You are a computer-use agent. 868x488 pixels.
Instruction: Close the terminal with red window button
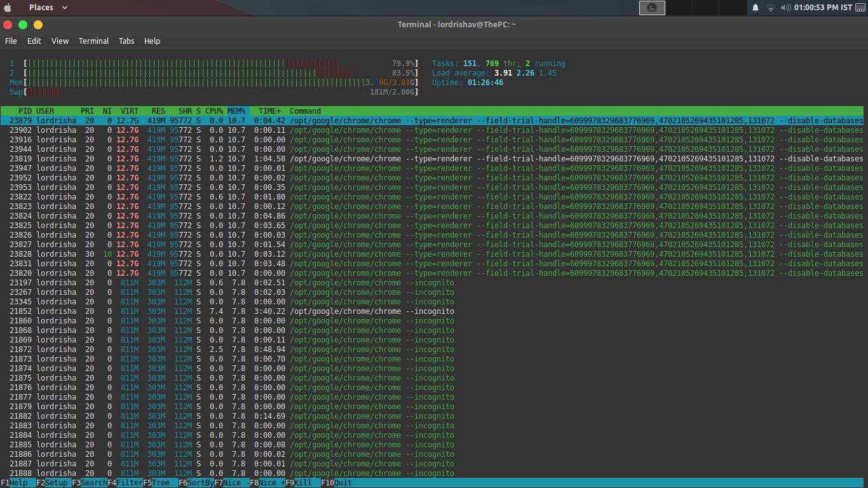[x=8, y=25]
